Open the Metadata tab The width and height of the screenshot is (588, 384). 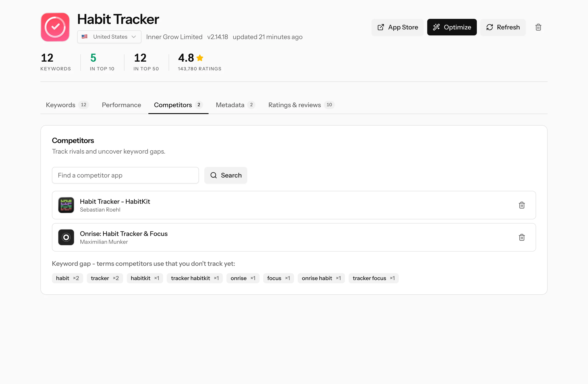[x=235, y=105]
